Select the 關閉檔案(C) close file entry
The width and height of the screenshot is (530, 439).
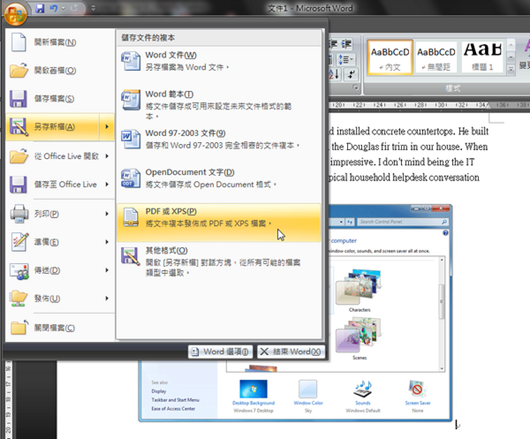(60, 327)
